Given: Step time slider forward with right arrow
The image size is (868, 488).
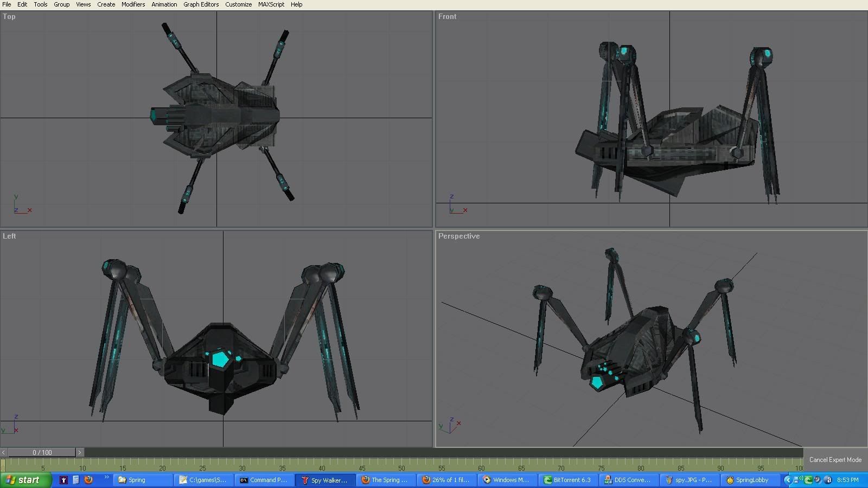Looking at the screenshot, I should [80, 452].
